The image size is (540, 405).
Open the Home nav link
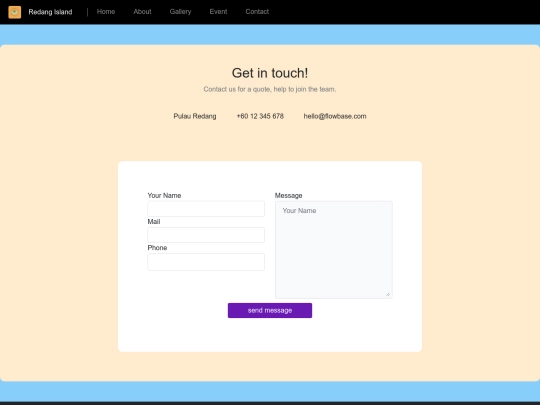click(106, 12)
